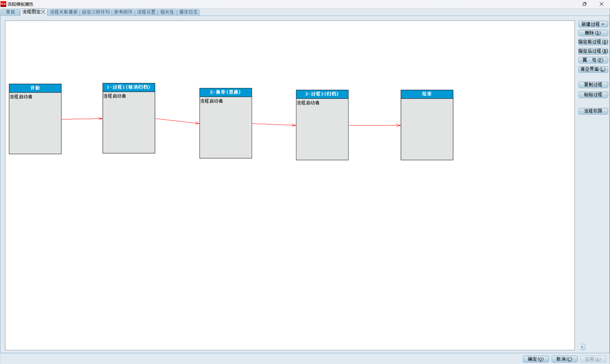Screen dimensions: 610x364
Task: Switch to the 常规 tab
Action: point(10,12)
